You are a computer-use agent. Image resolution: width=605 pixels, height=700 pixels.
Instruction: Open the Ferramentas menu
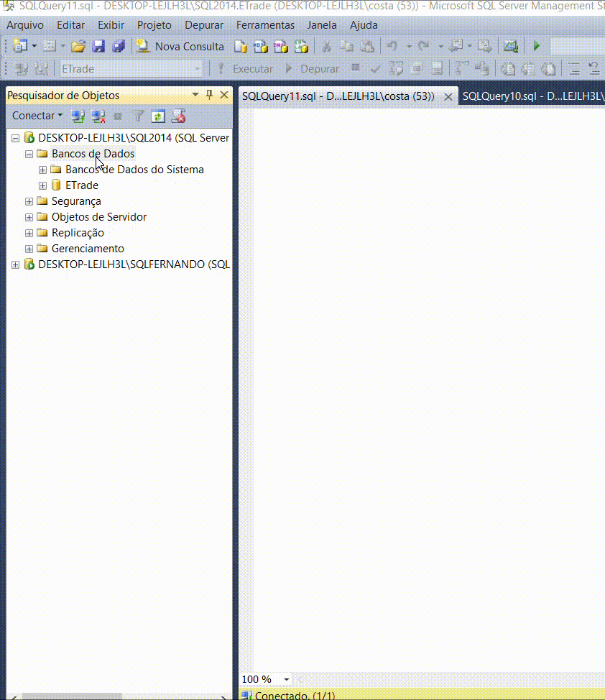pyautogui.click(x=265, y=25)
